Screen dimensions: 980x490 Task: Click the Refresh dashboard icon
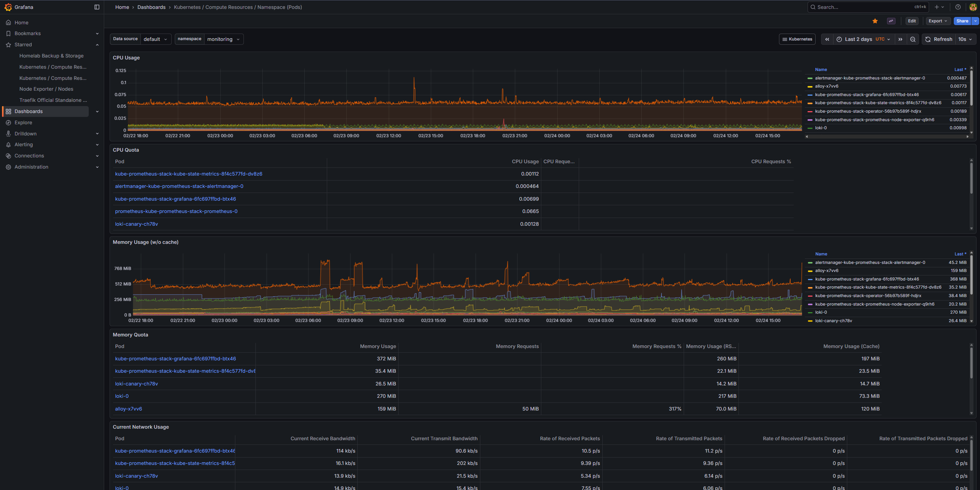[x=928, y=39]
